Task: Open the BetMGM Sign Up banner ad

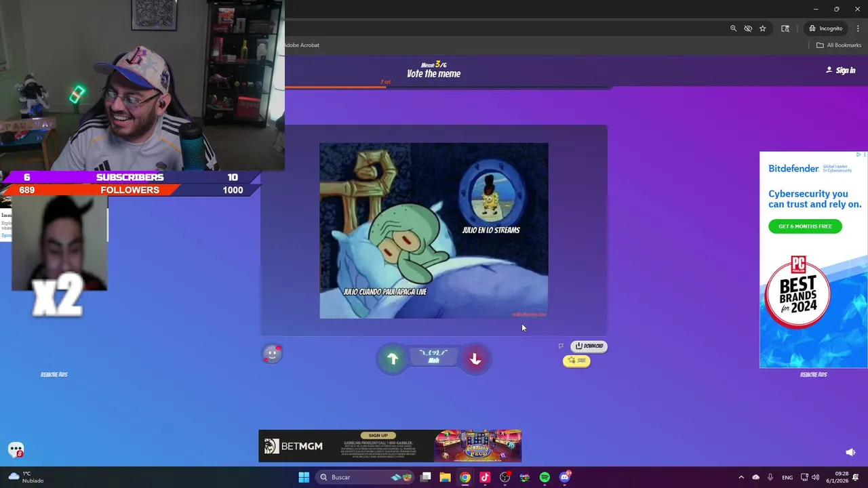Action: point(390,446)
